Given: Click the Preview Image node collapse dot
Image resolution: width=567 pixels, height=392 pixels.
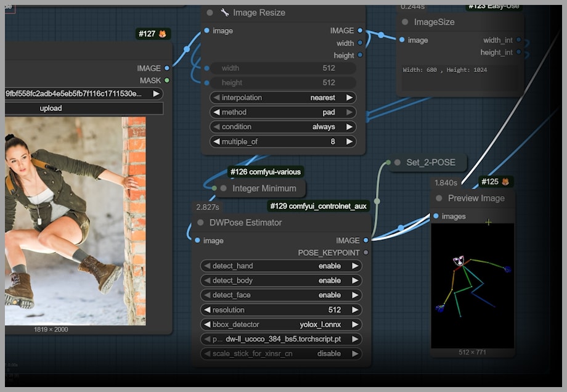Looking at the screenshot, I should click(x=439, y=198).
